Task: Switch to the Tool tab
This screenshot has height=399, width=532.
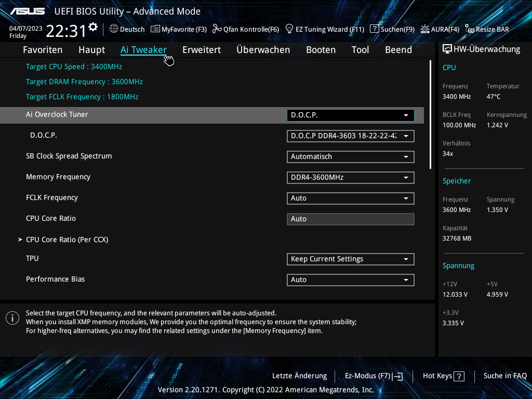Action: [361, 50]
